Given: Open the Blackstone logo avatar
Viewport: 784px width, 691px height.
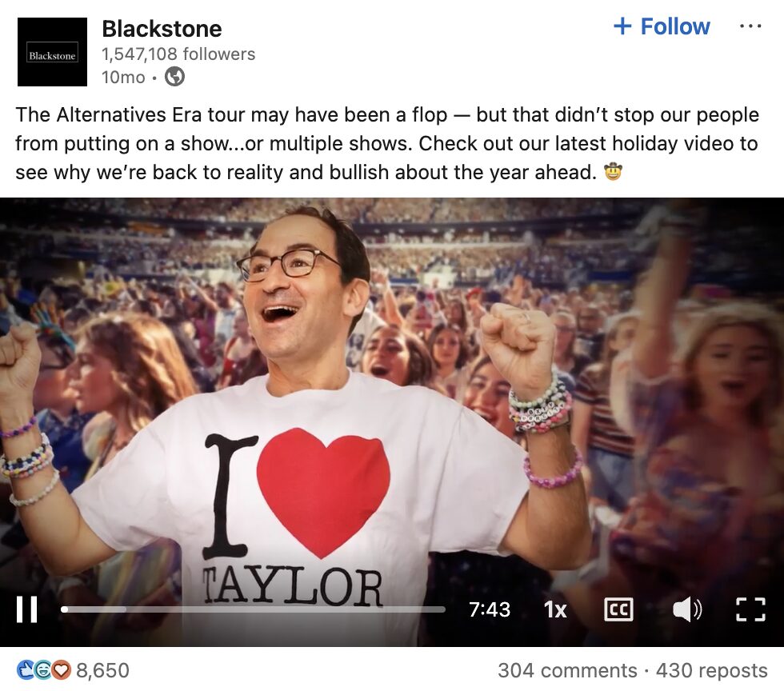Looking at the screenshot, I should pyautogui.click(x=52, y=52).
